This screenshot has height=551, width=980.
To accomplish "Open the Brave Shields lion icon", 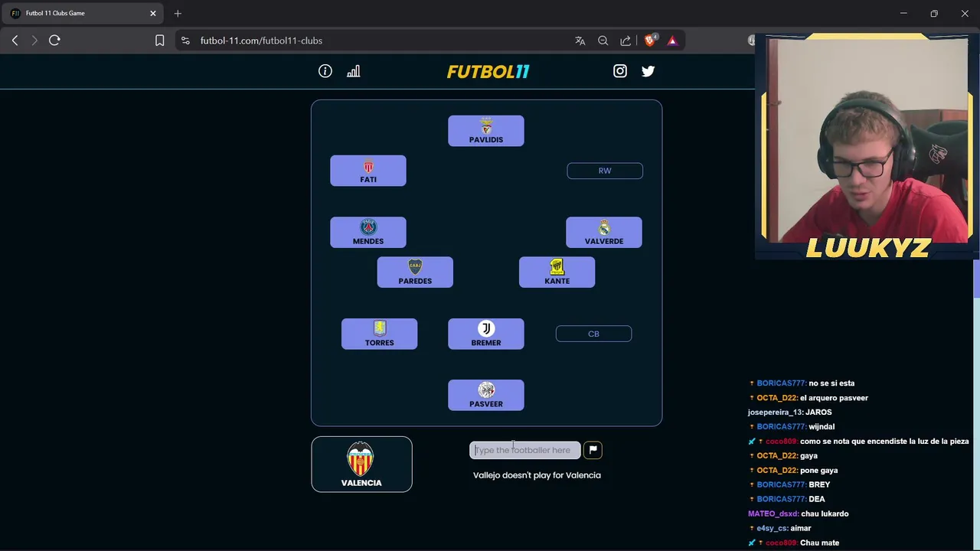I will (650, 41).
